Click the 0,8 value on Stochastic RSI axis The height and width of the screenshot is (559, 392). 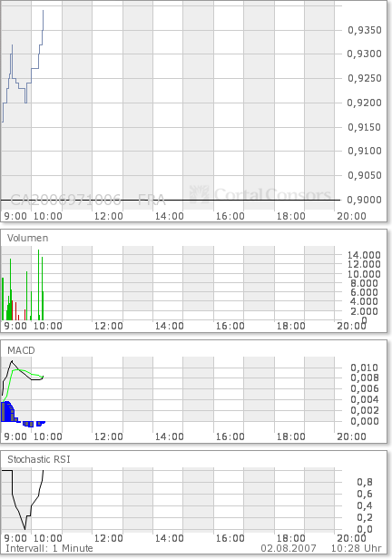point(365,483)
